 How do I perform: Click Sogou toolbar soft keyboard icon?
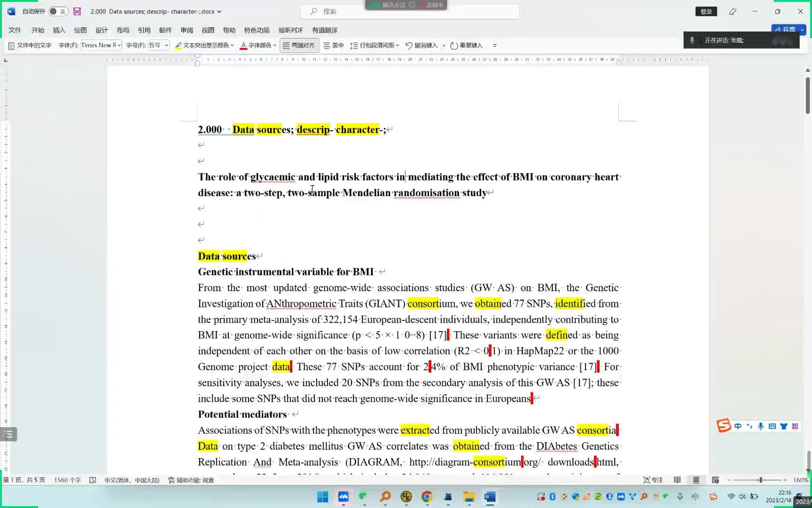[772, 426]
